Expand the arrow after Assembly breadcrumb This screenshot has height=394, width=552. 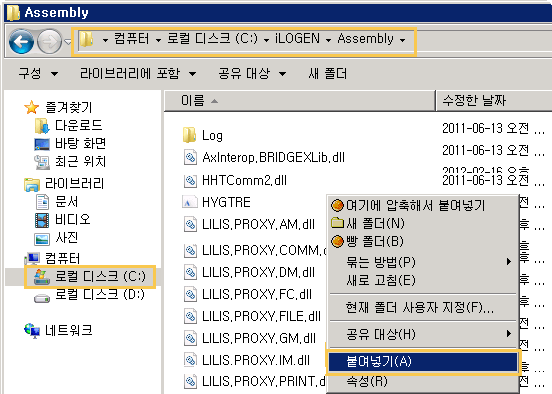(x=402, y=40)
